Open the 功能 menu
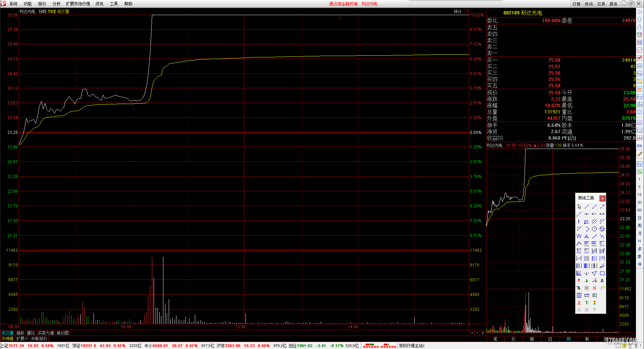This screenshot has width=644, height=349. (28, 4)
